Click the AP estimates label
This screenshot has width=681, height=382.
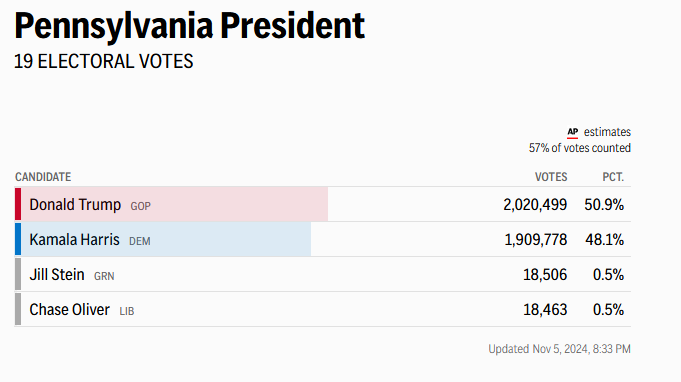pyautogui.click(x=599, y=132)
